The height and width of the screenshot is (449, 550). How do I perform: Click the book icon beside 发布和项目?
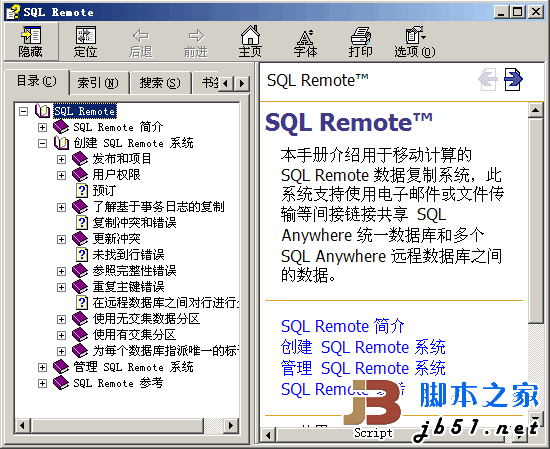[80, 159]
